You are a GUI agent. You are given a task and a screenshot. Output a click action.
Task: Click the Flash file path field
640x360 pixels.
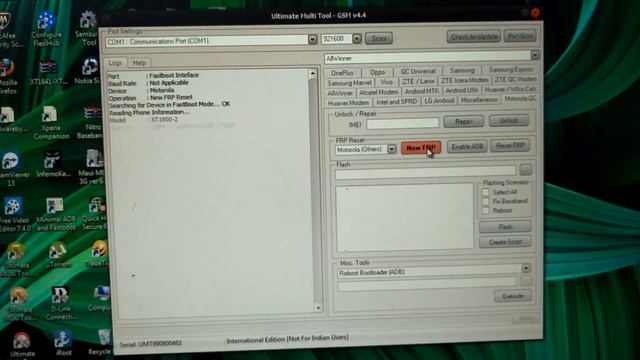click(425, 172)
